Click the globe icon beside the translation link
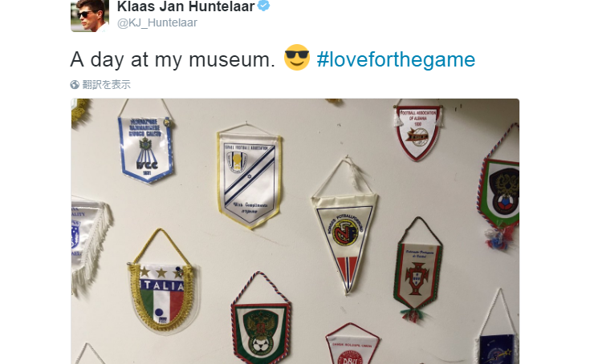Image resolution: width=590 pixels, height=364 pixels. [75, 85]
